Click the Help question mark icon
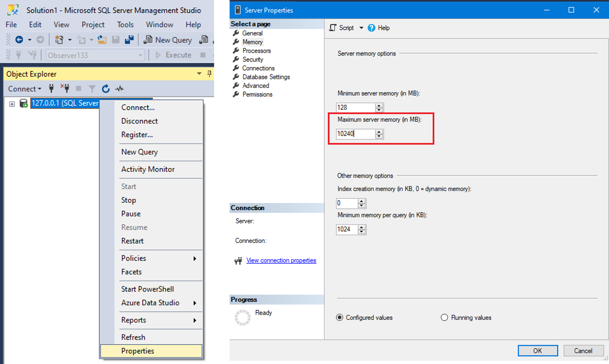 coord(371,28)
